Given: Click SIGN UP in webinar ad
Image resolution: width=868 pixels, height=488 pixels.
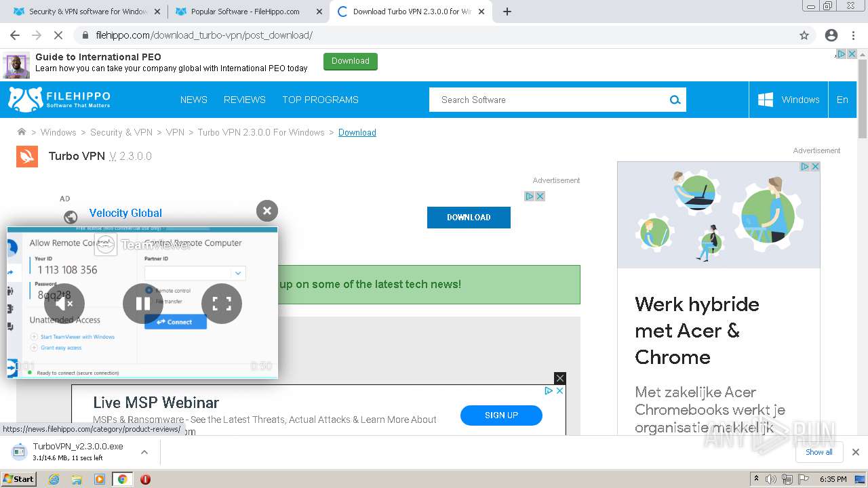Looking at the screenshot, I should tap(501, 415).
